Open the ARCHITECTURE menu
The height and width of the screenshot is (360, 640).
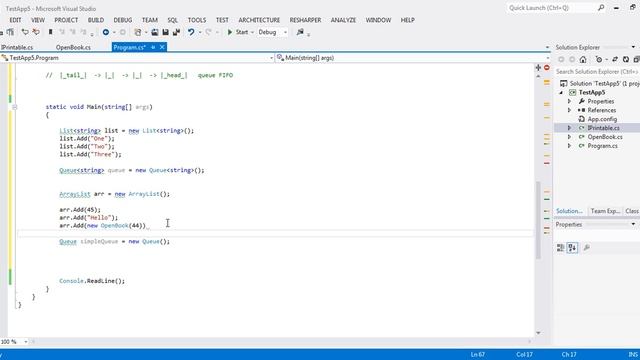pyautogui.click(x=259, y=20)
